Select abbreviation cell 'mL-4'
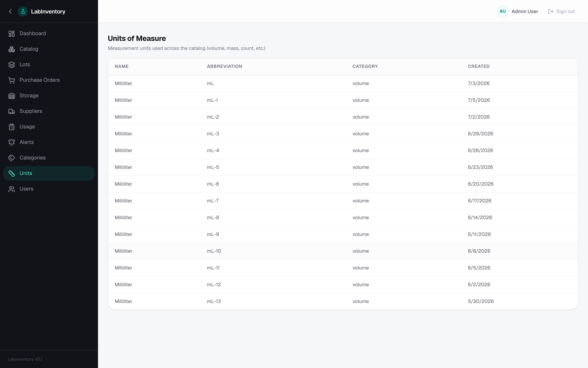588x368 pixels. [x=213, y=151]
